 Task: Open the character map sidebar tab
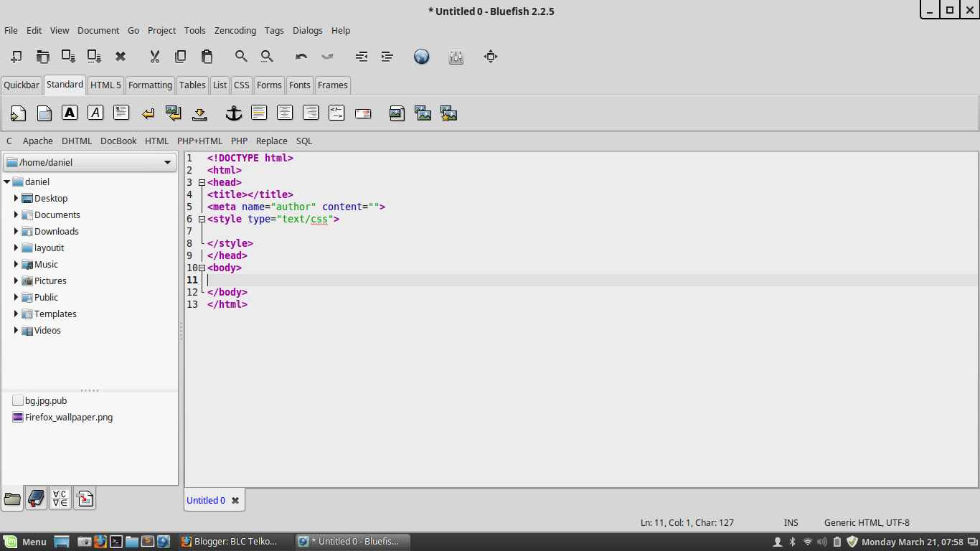pos(60,499)
